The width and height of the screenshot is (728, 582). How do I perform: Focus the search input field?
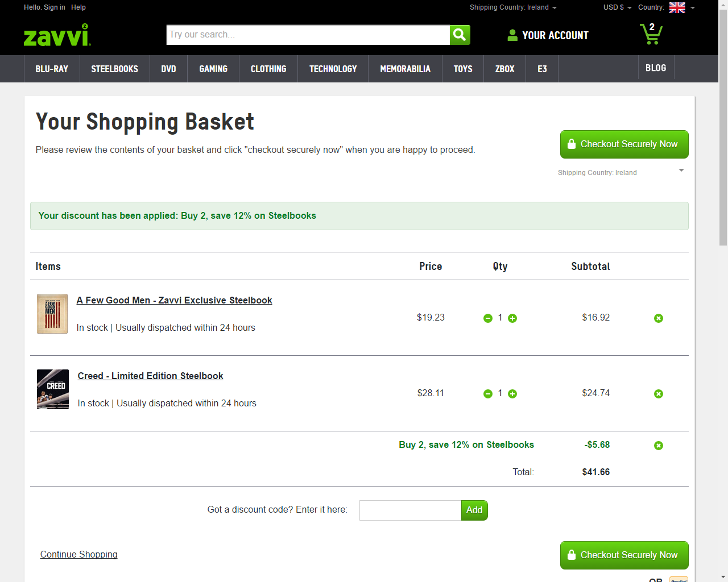(308, 35)
